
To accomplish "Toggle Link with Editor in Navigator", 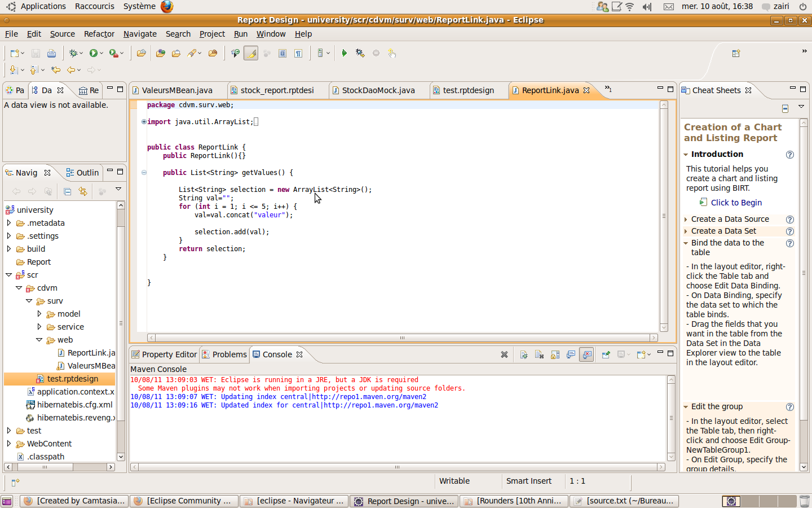I will tap(83, 191).
